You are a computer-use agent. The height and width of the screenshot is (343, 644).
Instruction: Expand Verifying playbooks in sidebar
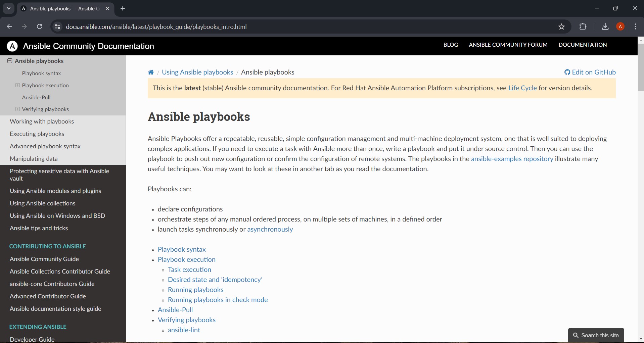17,109
